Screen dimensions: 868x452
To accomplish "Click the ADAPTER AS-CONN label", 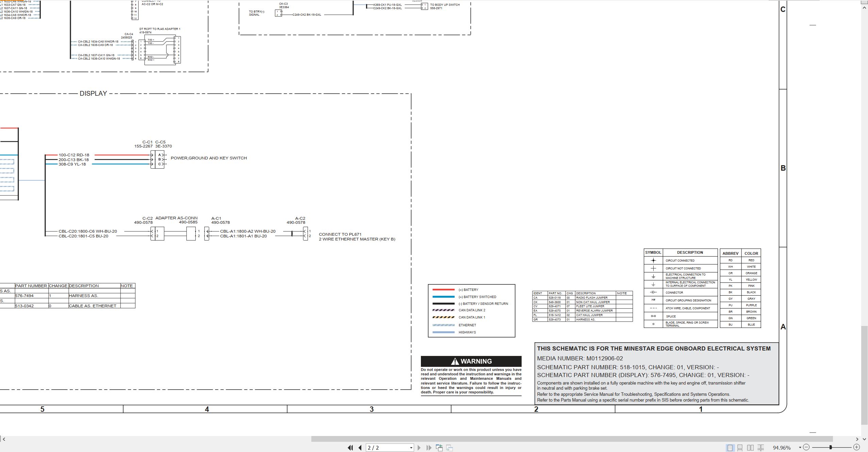I will click(176, 218).
